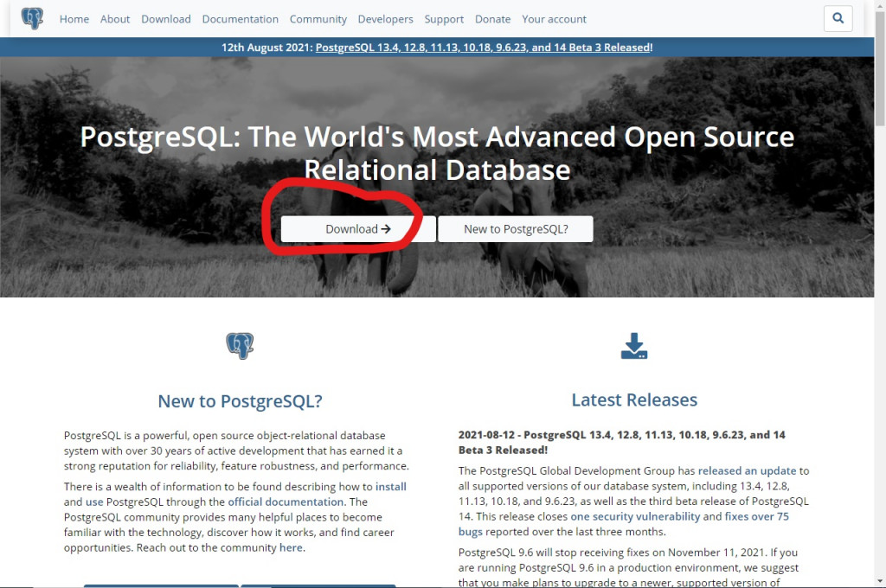Open the Support nav item
886x588 pixels.
444,19
